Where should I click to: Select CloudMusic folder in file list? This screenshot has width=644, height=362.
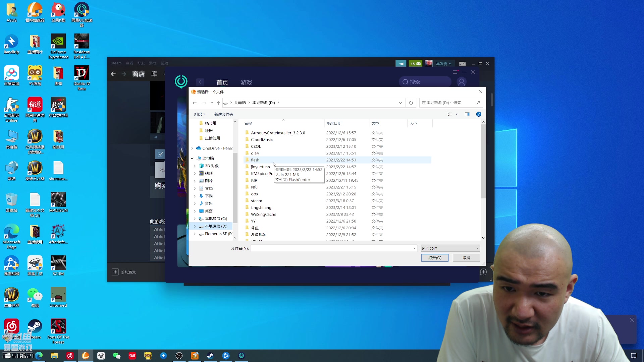262,140
